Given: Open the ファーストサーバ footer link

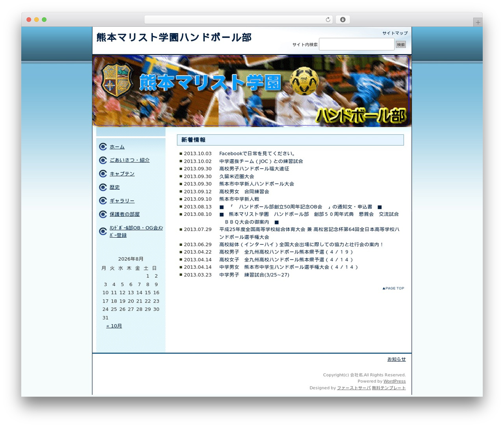Looking at the screenshot, I should tap(354, 388).
